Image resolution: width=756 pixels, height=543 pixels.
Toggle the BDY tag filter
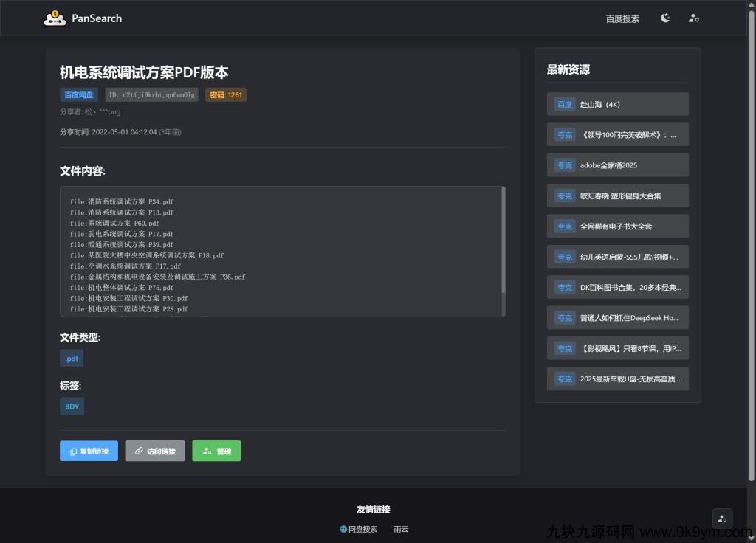click(72, 406)
